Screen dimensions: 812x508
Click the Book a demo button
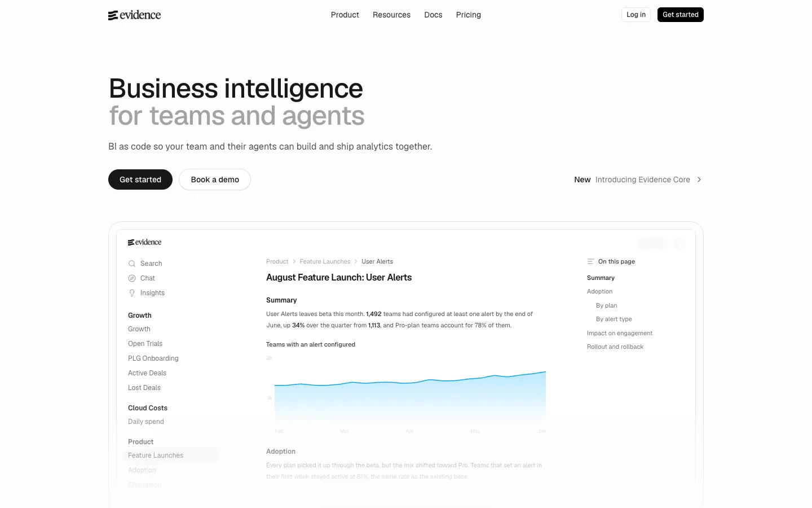pyautogui.click(x=215, y=179)
